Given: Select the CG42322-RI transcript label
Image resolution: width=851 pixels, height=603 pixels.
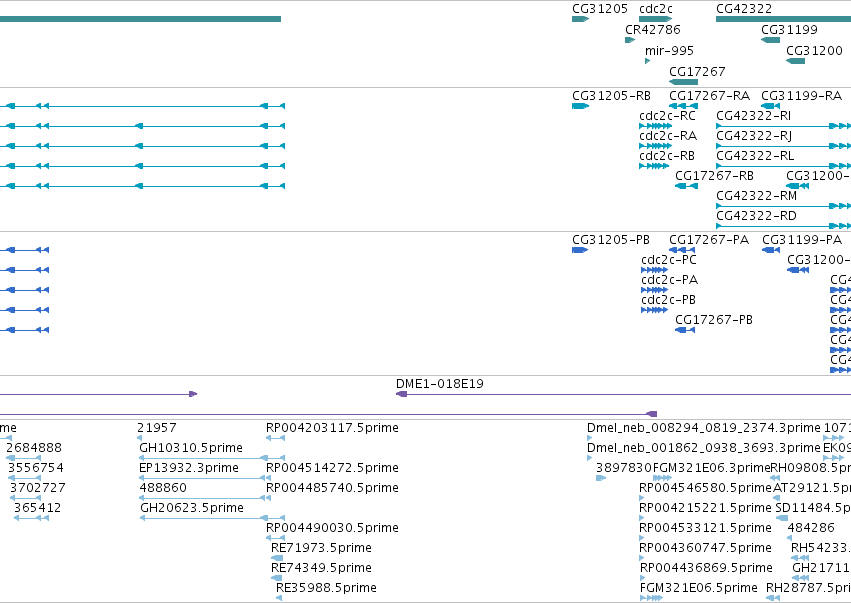Looking at the screenshot, I should [x=753, y=116].
